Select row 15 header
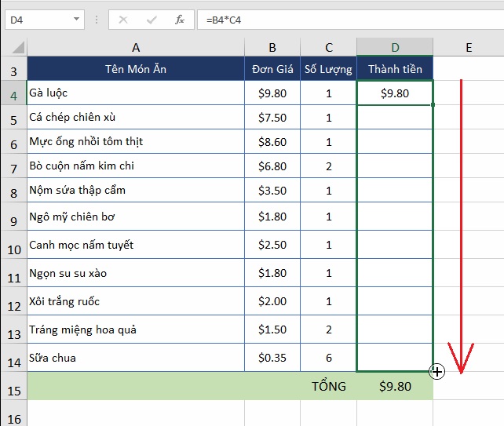Image resolution: width=504 pixels, height=426 pixels. click(14, 386)
